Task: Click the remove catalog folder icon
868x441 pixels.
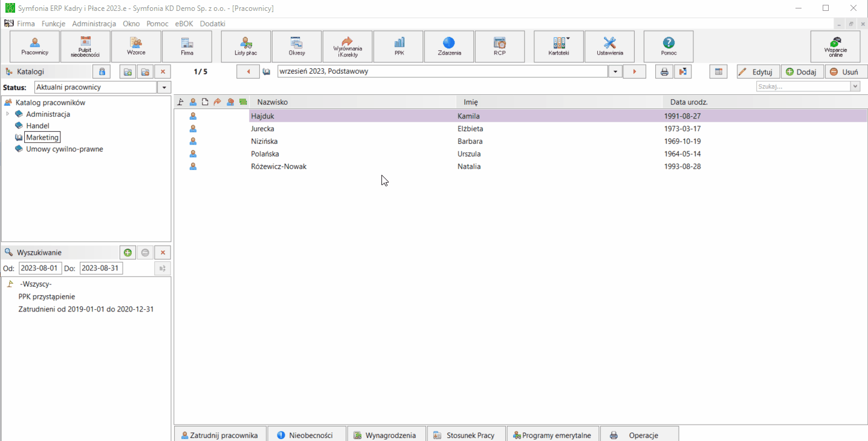Action: (145, 71)
